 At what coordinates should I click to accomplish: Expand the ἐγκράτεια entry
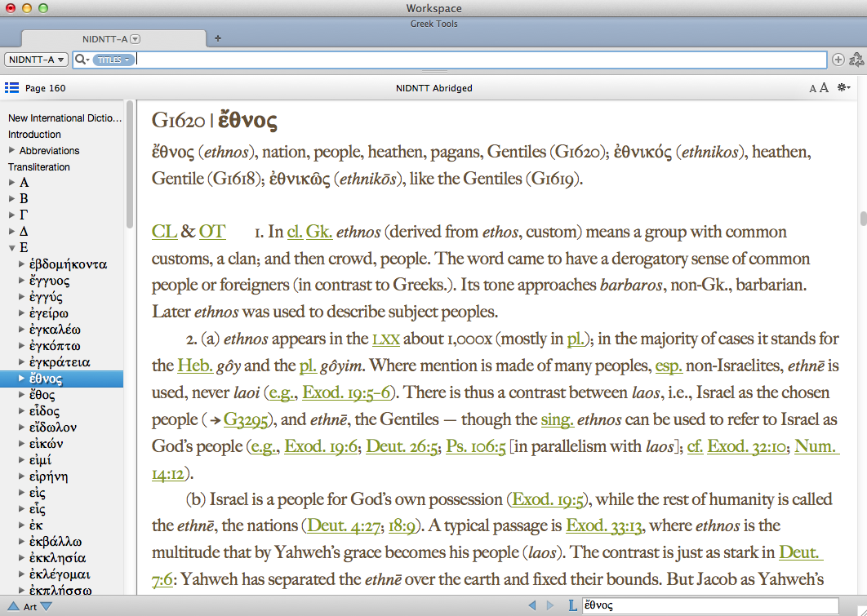click(x=21, y=362)
